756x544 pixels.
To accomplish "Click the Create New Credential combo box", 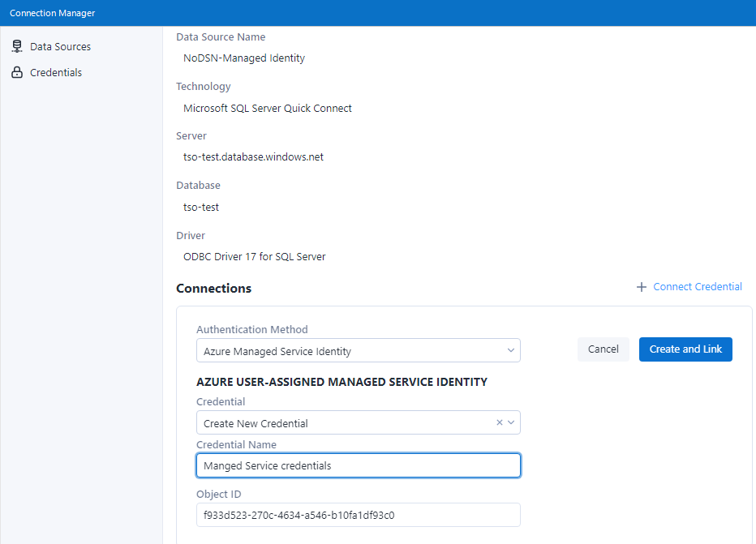I will pos(341,422).
